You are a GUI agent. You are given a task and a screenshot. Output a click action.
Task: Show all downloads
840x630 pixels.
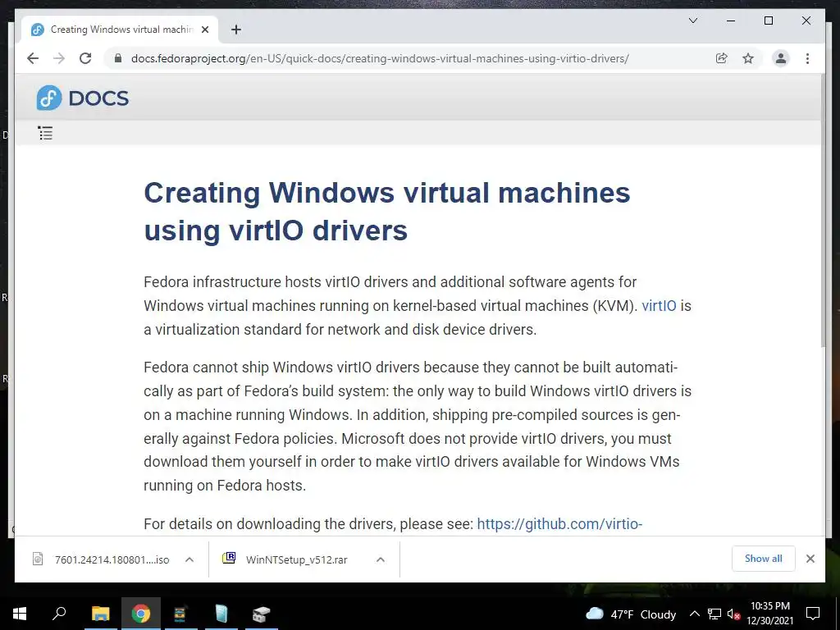(x=764, y=559)
